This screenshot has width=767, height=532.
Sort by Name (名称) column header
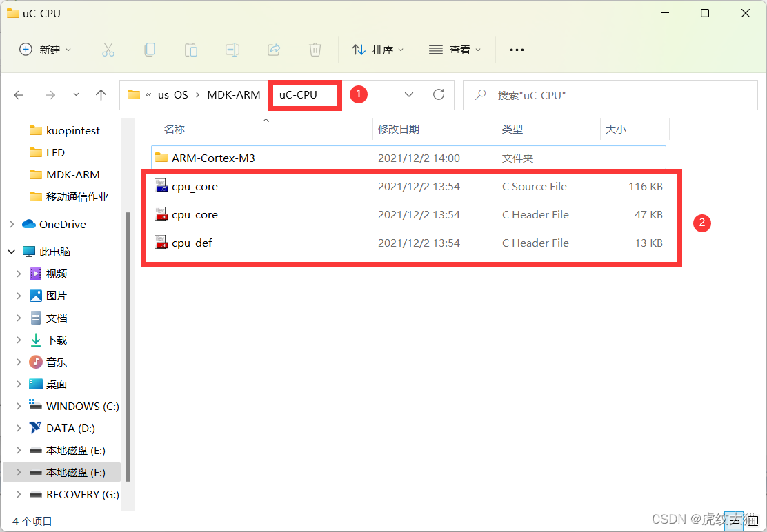(174, 130)
